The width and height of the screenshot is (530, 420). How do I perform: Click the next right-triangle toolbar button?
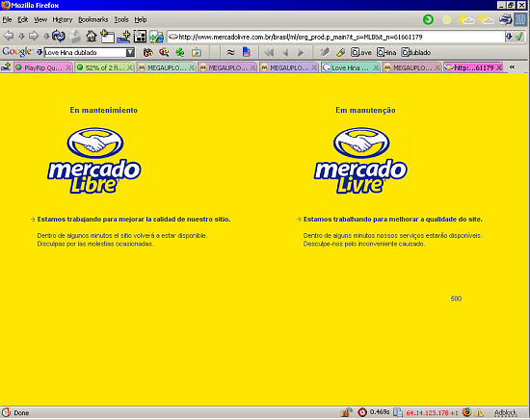(301, 53)
